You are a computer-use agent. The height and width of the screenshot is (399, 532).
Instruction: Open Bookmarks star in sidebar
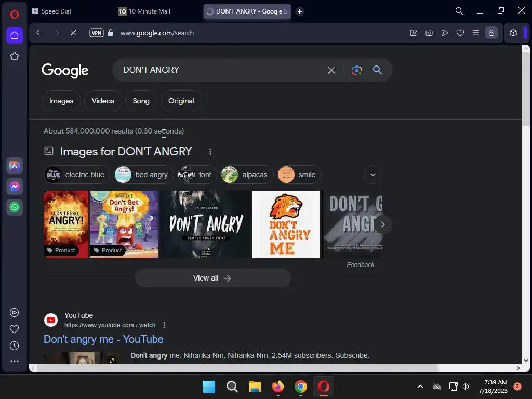tap(14, 56)
